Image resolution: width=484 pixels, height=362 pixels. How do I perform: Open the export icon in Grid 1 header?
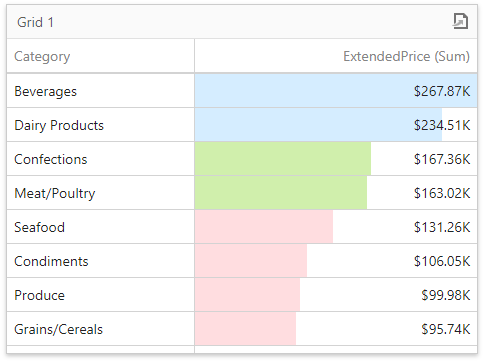pyautogui.click(x=460, y=22)
